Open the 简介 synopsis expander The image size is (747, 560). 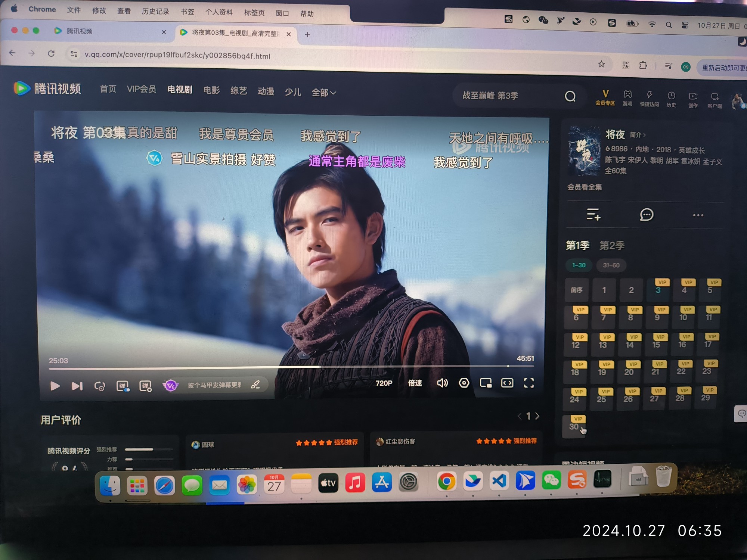[637, 135]
